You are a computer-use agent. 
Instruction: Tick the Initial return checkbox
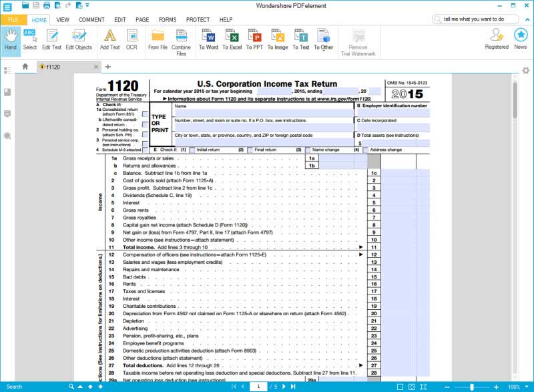click(192, 150)
